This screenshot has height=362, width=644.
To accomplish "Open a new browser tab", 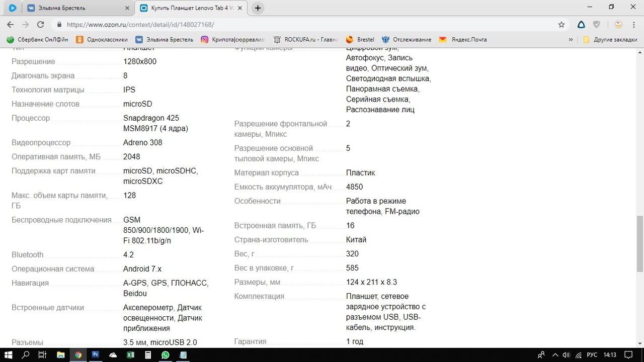I will [x=258, y=8].
